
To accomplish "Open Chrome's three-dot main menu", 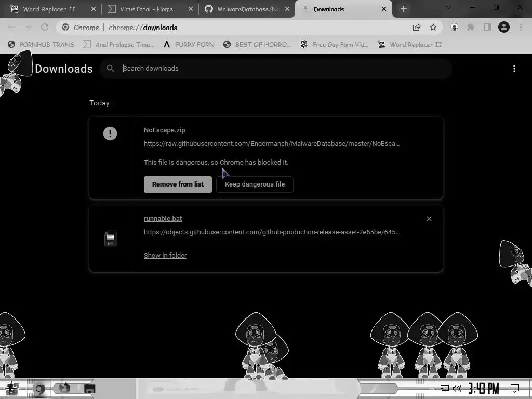I will (x=521, y=27).
